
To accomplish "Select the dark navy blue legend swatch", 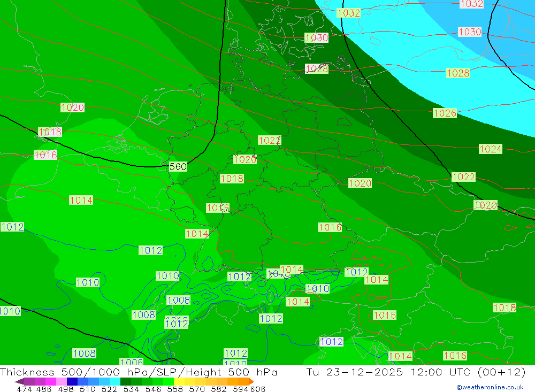I will [72, 381].
